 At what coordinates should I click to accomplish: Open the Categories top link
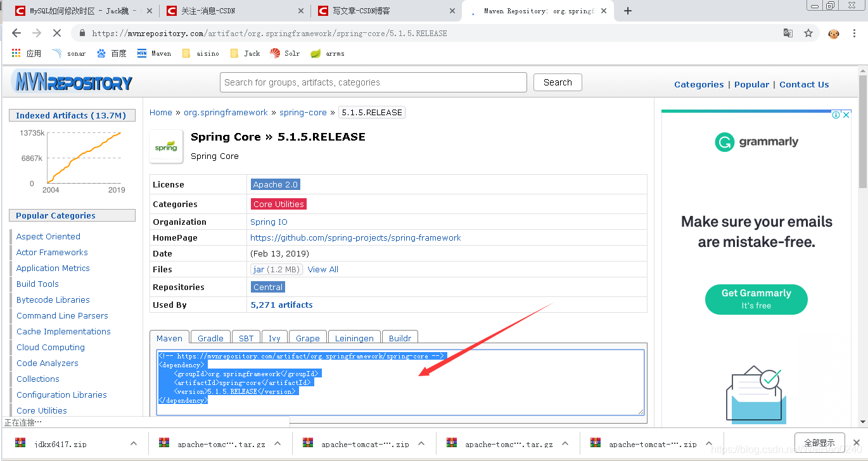(x=699, y=84)
